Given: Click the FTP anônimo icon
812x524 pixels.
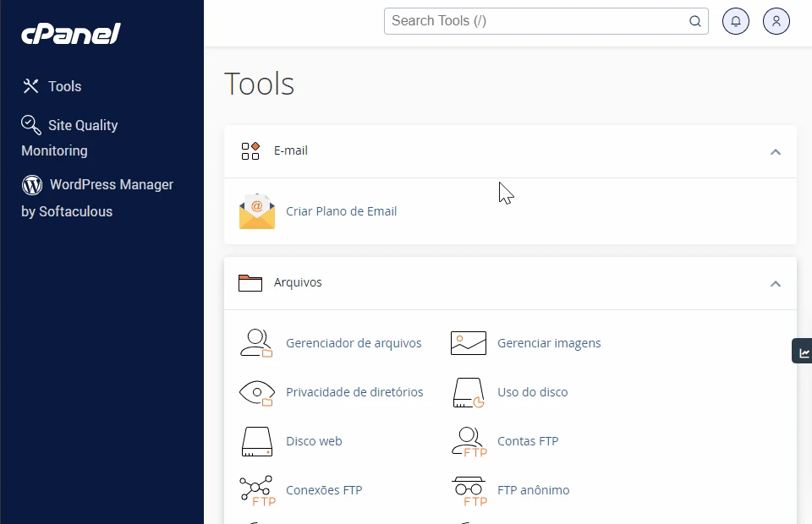Looking at the screenshot, I should pos(468,490).
